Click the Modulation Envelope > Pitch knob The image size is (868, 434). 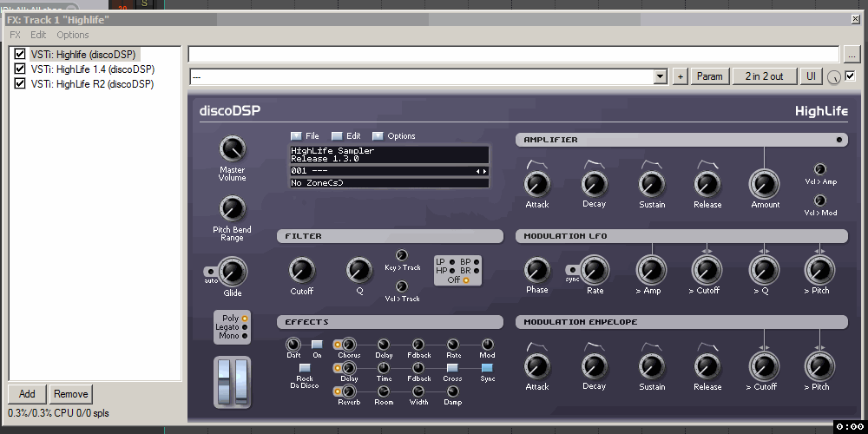[x=820, y=366]
